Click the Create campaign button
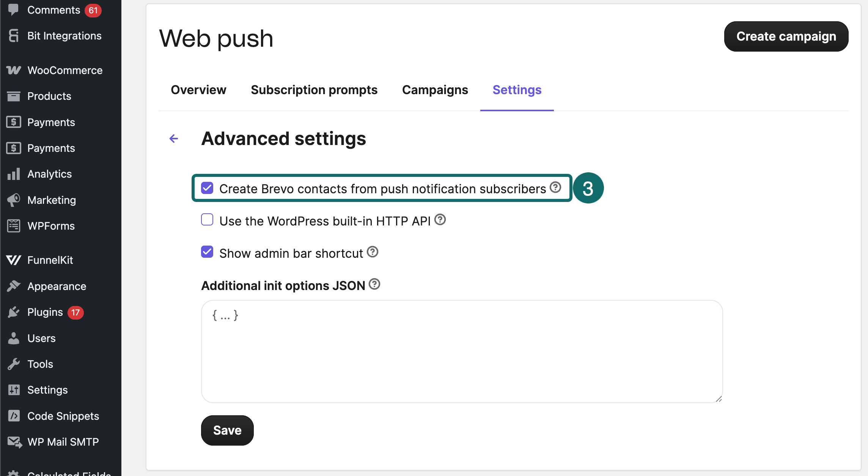This screenshot has width=868, height=476. [786, 36]
